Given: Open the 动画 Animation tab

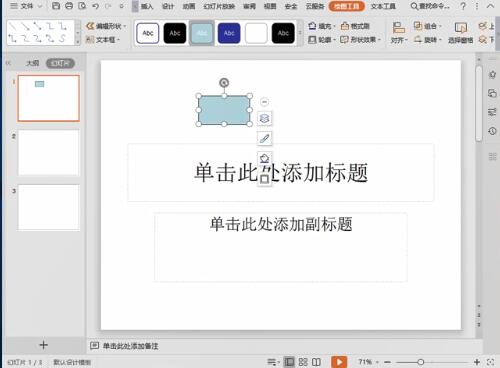Looking at the screenshot, I should coord(189,6).
